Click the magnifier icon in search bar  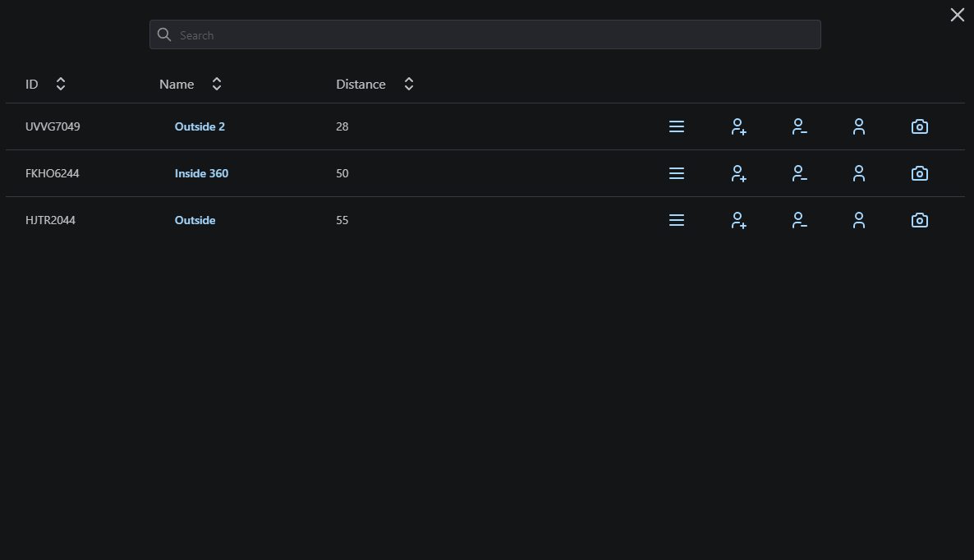click(164, 34)
